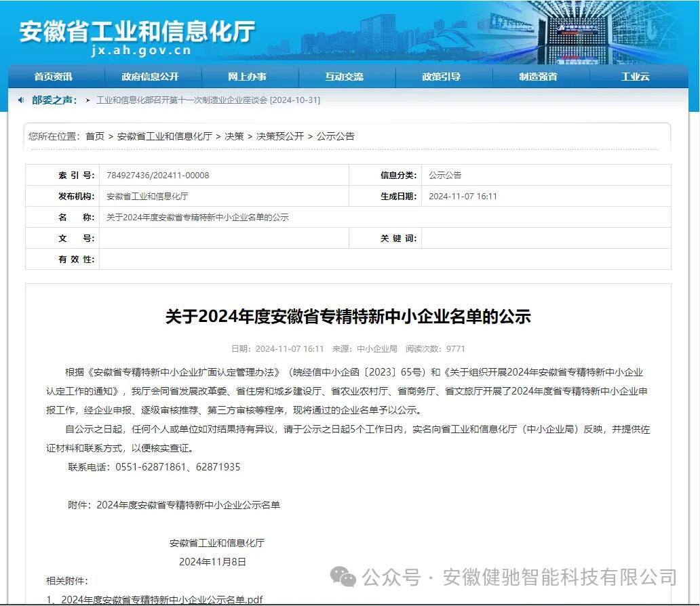
Task: Open the 决策预公开 breadcrumb link
Action: click(279, 136)
